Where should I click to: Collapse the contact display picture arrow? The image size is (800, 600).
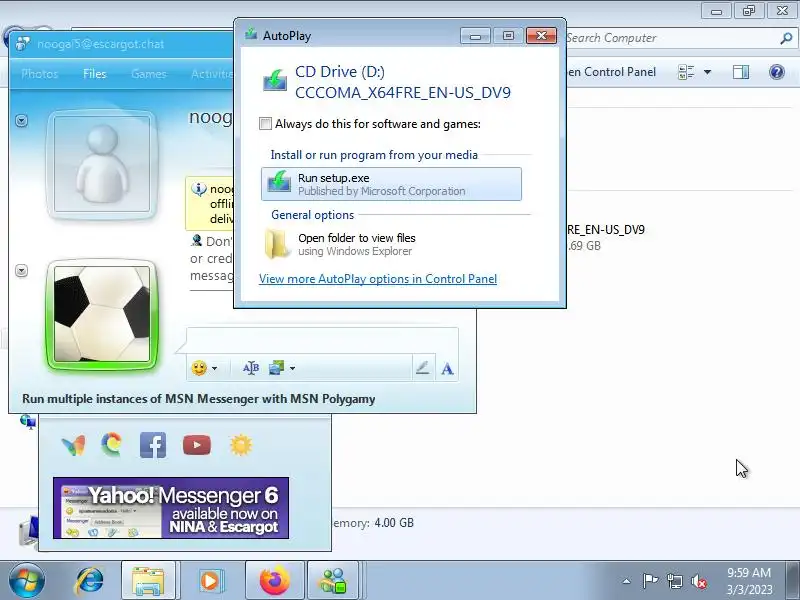click(x=21, y=120)
